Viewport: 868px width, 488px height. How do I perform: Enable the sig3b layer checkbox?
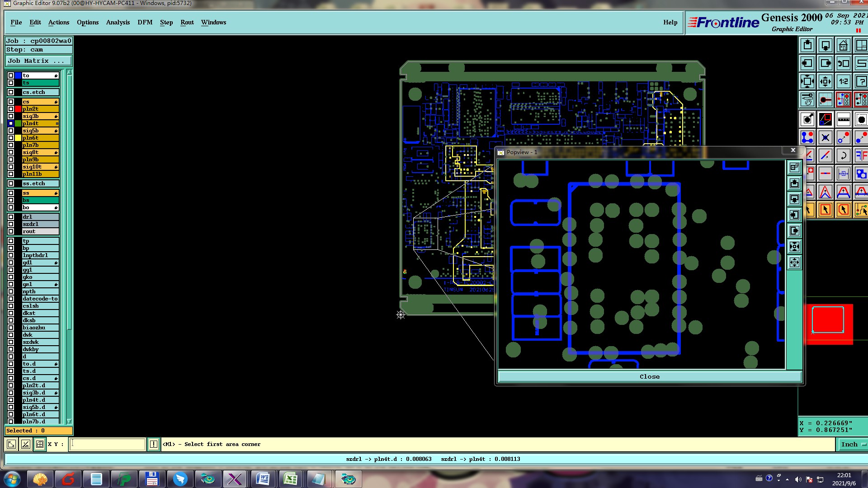(x=11, y=116)
